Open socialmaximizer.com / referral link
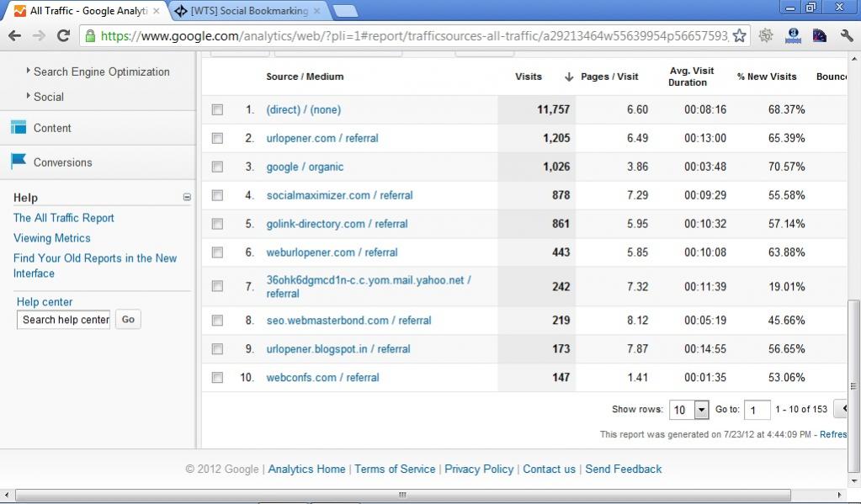The height and width of the screenshot is (504, 861). click(339, 195)
